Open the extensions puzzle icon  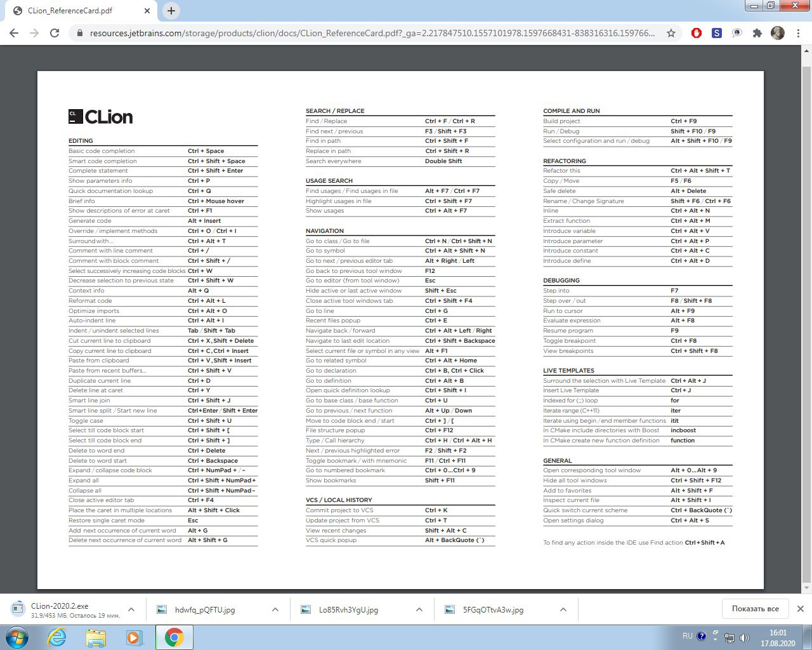coord(757,33)
